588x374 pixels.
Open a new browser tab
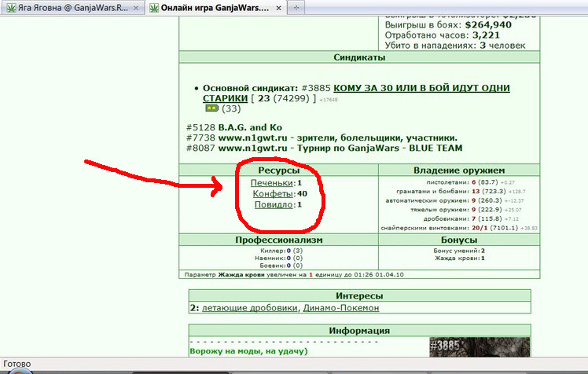pyautogui.click(x=296, y=8)
